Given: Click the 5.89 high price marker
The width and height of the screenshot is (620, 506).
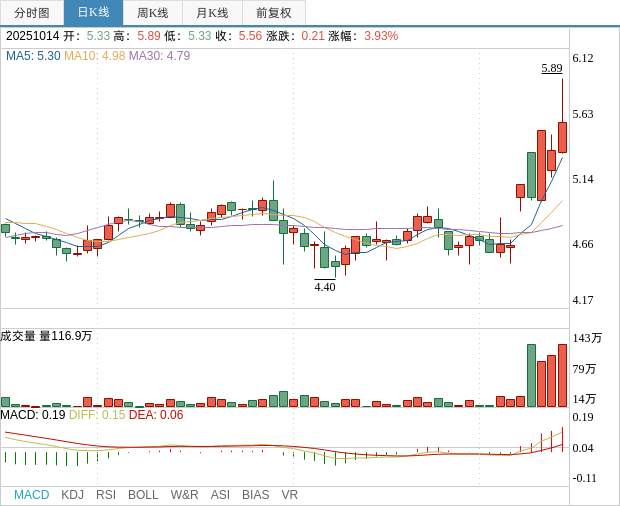Looking at the screenshot, I should tap(551, 68).
